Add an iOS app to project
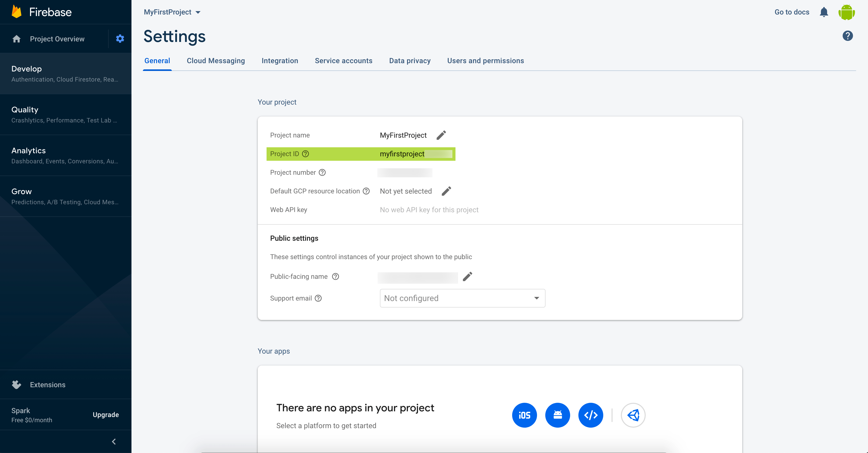 click(524, 415)
